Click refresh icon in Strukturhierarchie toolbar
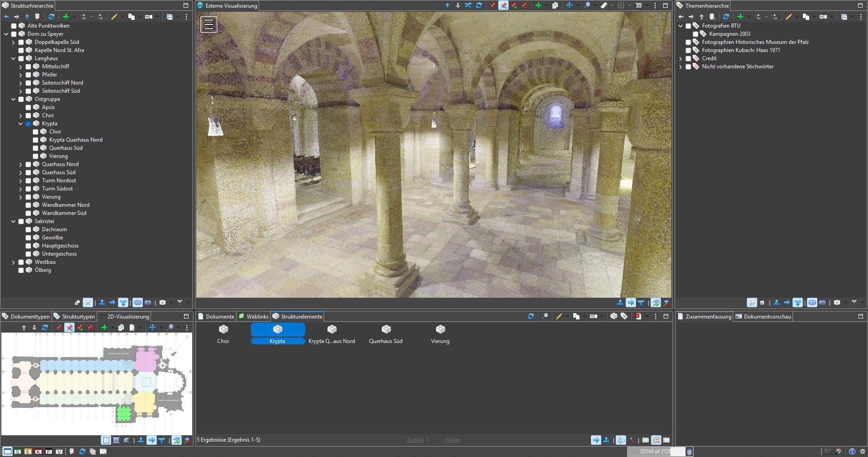 [x=52, y=17]
